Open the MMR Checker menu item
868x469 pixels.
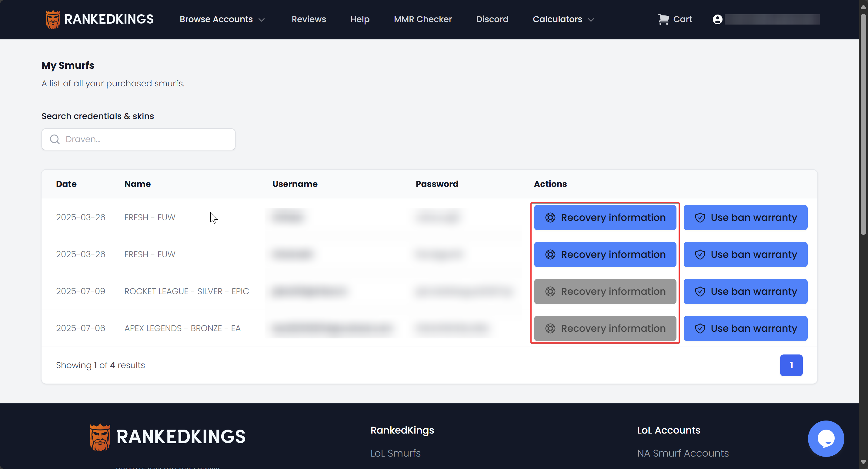422,19
